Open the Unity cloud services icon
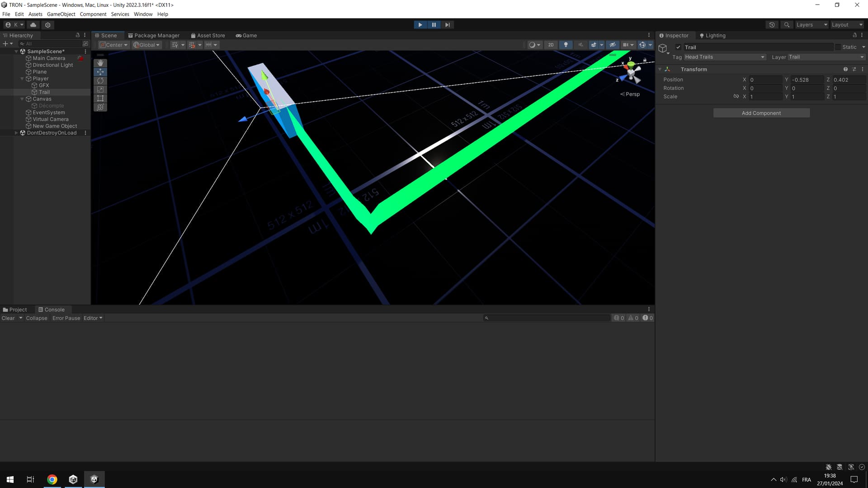 point(34,25)
